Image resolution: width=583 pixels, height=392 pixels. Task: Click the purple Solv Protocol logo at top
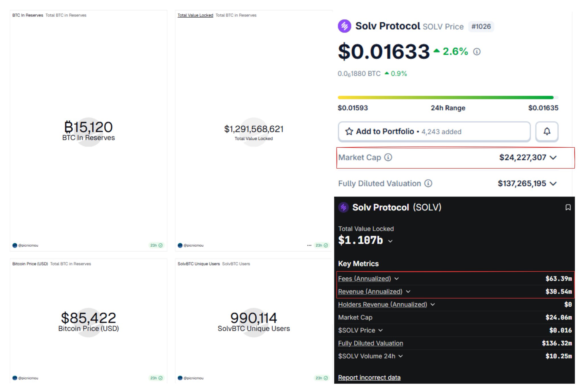click(344, 26)
